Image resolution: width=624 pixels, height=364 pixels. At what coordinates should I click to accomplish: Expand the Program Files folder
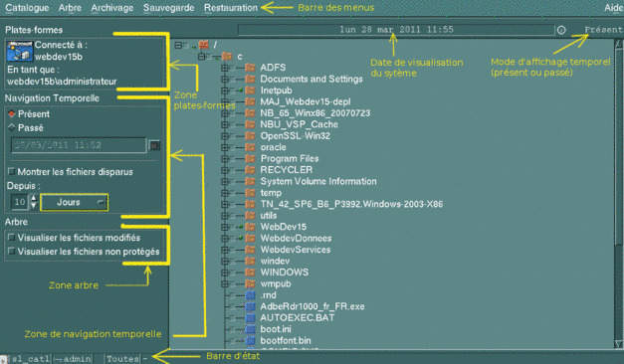coord(225,159)
